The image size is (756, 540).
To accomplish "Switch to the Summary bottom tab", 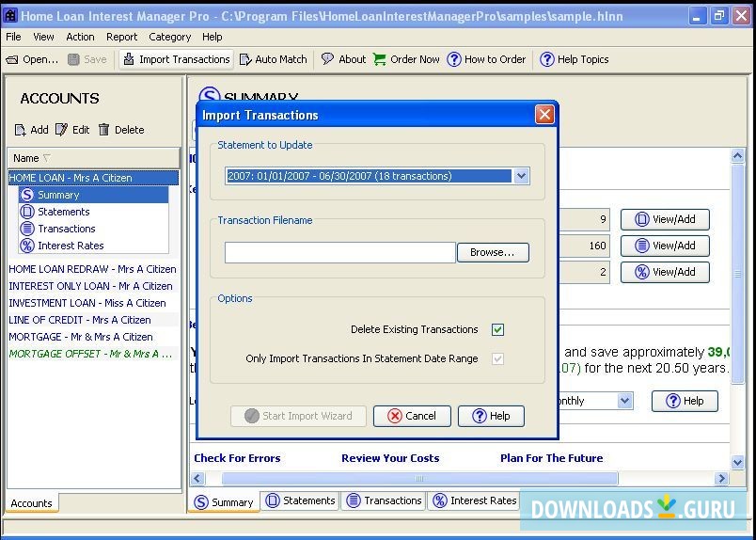I will pyautogui.click(x=224, y=502).
